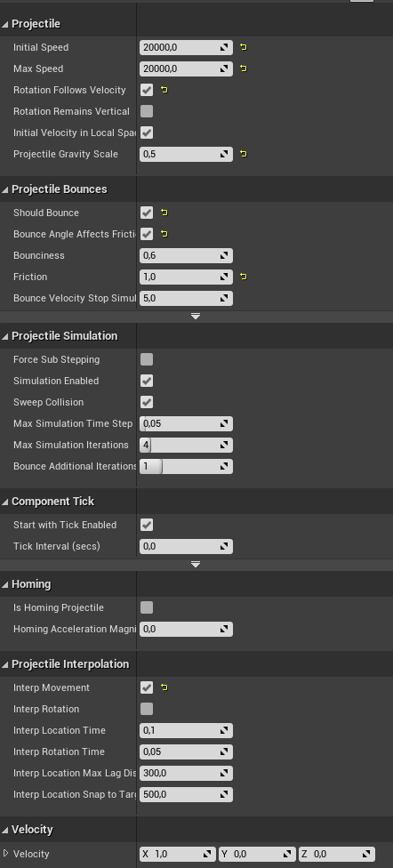Reset Max Speed to default value
Viewport: 393px width, 868px height.
pos(243,68)
